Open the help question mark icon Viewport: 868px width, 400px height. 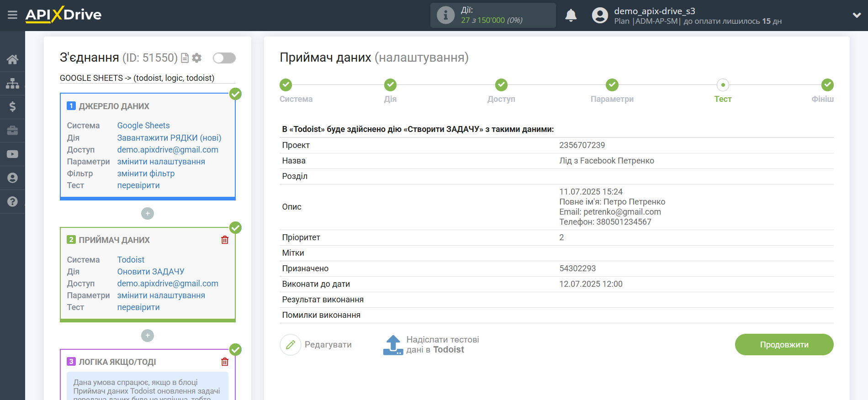pos(12,202)
